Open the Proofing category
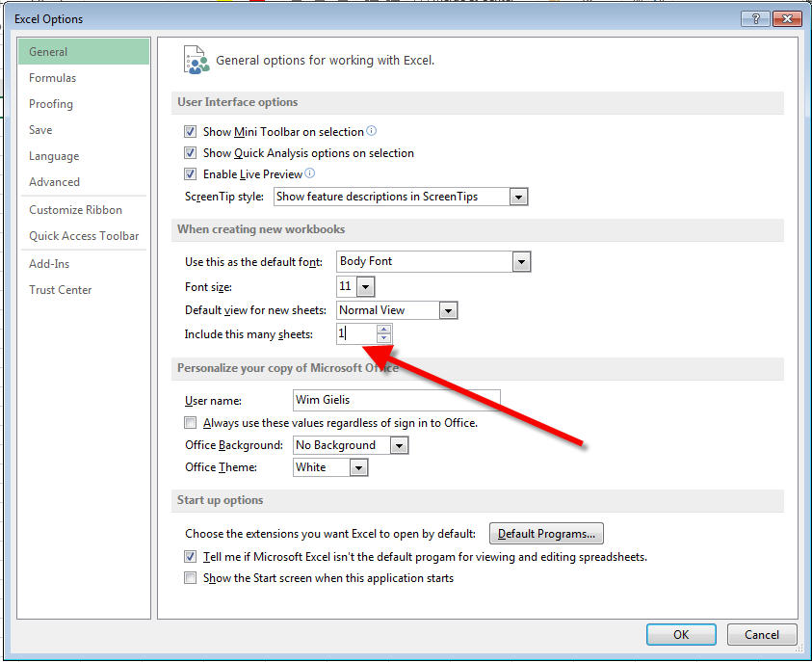 [x=84, y=104]
